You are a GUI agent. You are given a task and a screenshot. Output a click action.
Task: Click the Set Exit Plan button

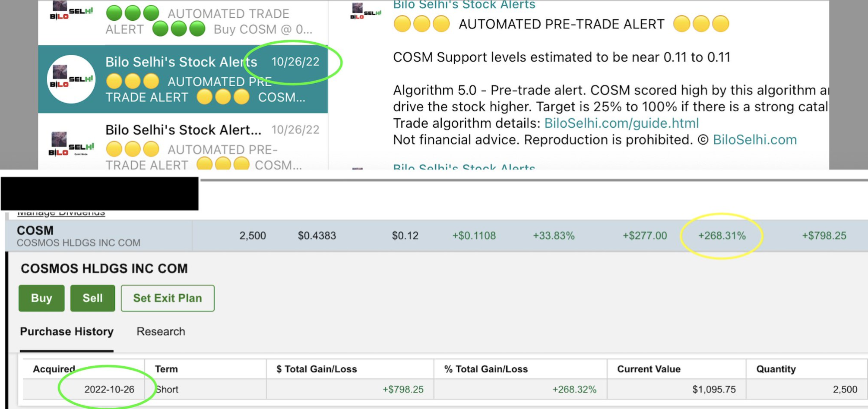pos(168,298)
